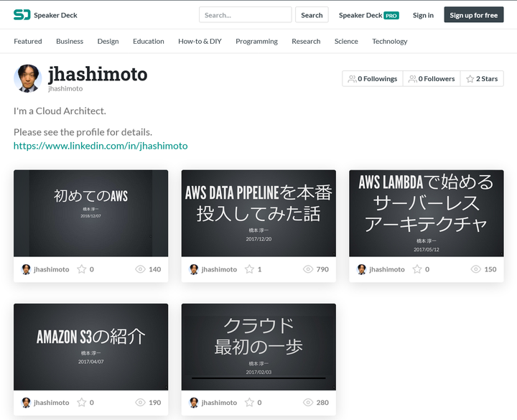Open the Design category
The image size is (517, 420).
pos(108,41)
